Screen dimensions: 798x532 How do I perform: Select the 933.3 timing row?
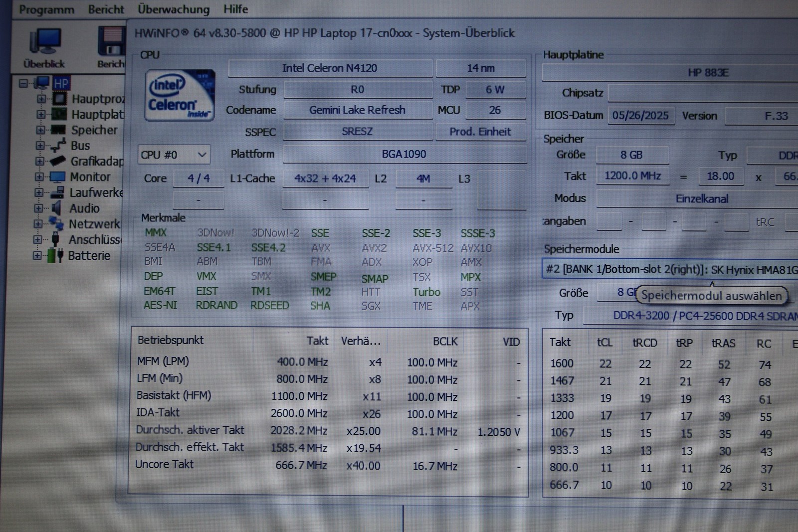pos(671,451)
